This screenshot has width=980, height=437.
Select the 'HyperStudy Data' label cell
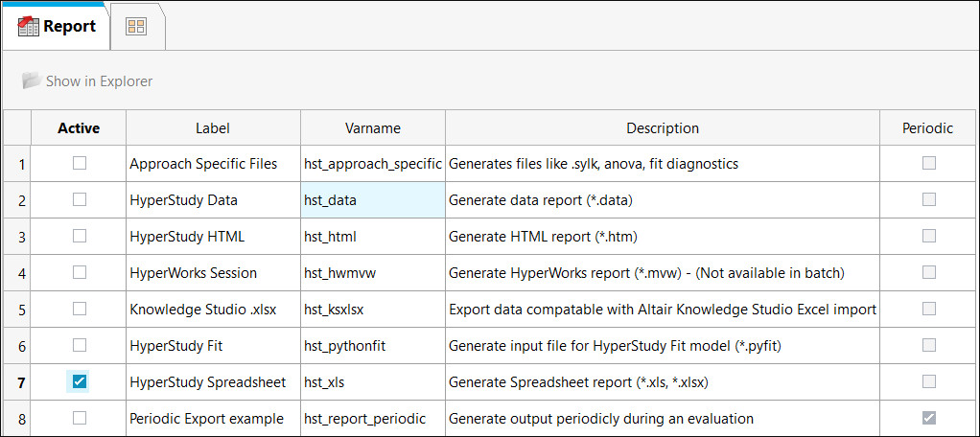coord(213,200)
